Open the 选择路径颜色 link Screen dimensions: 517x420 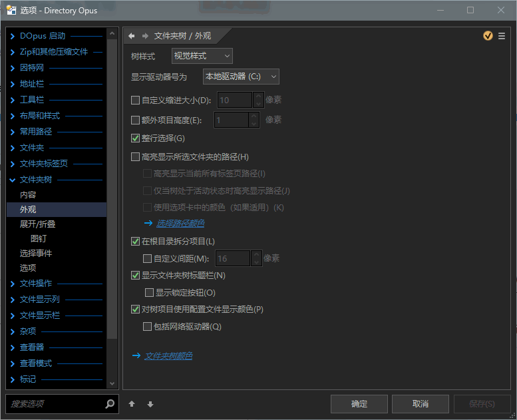coord(180,224)
